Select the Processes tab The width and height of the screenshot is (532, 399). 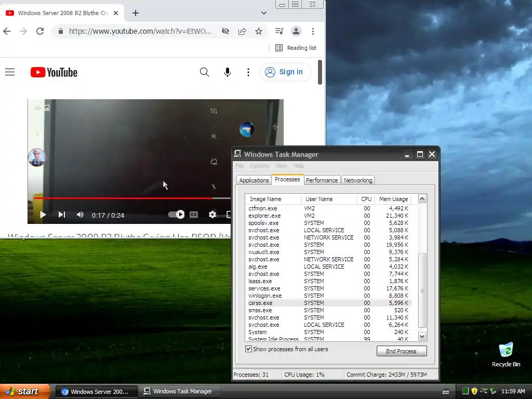(287, 179)
